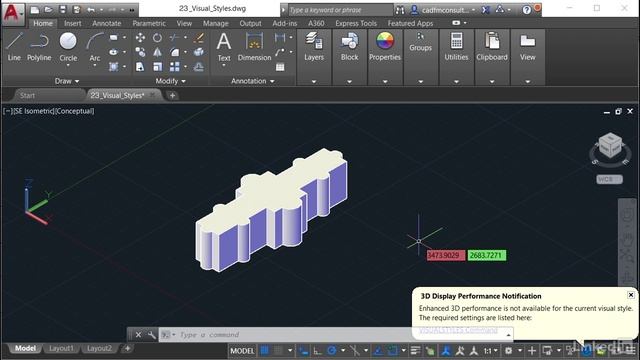
Task: Open the Block panel button
Action: pyautogui.click(x=349, y=47)
